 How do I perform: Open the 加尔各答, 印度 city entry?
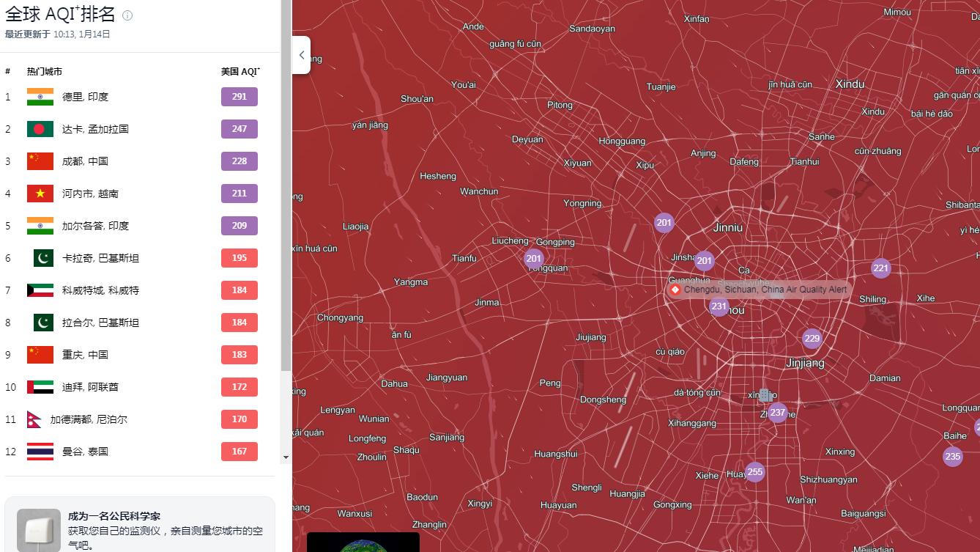(95, 226)
